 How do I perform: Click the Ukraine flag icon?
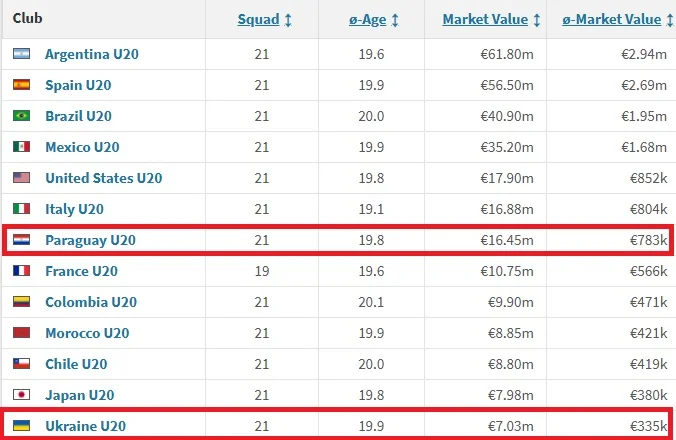22,426
